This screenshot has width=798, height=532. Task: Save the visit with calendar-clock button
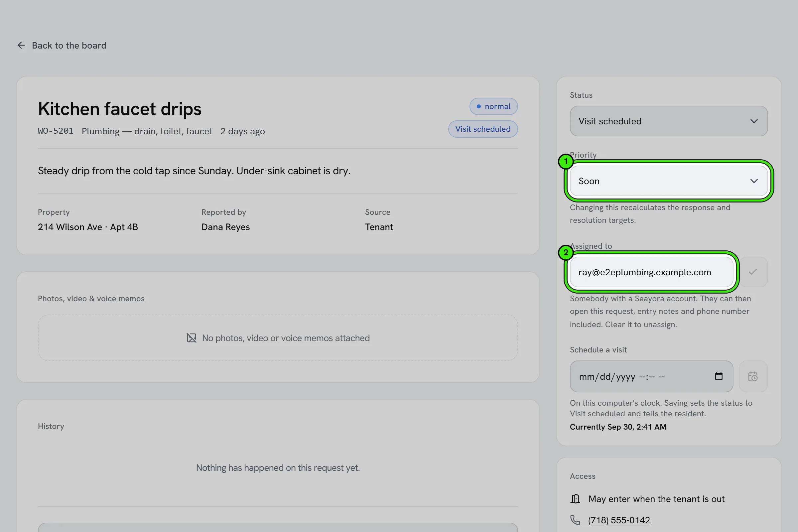[x=753, y=376]
